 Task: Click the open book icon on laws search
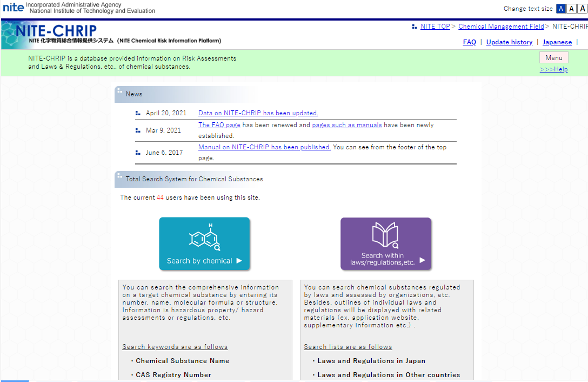[x=385, y=235]
